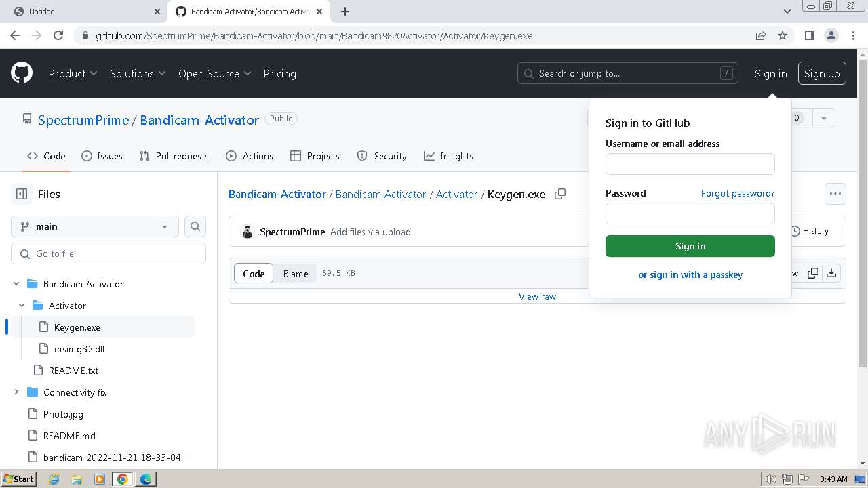Open the Pricing page

(279, 73)
